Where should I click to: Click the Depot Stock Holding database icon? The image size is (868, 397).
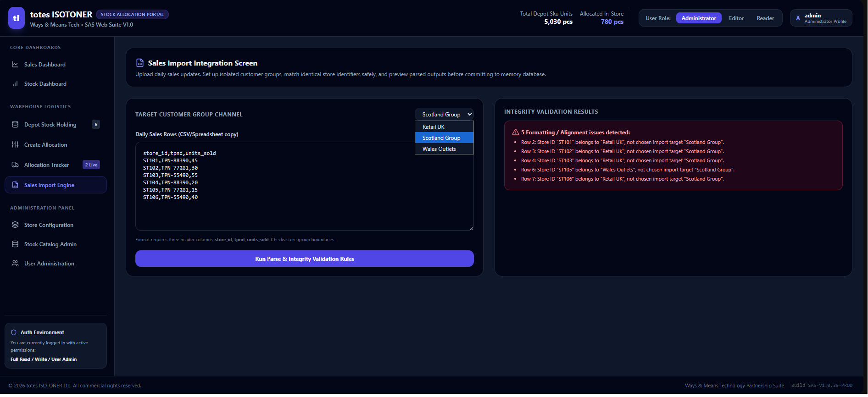pyautogui.click(x=15, y=125)
